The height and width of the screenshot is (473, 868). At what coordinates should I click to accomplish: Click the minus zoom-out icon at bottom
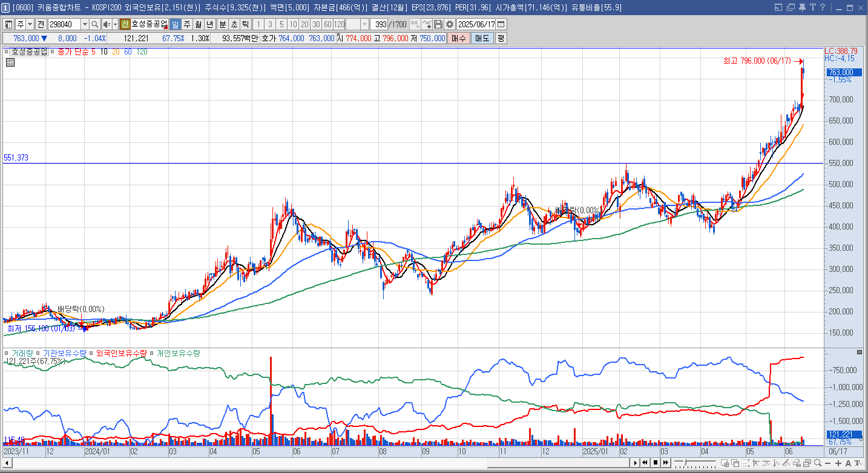828,463
